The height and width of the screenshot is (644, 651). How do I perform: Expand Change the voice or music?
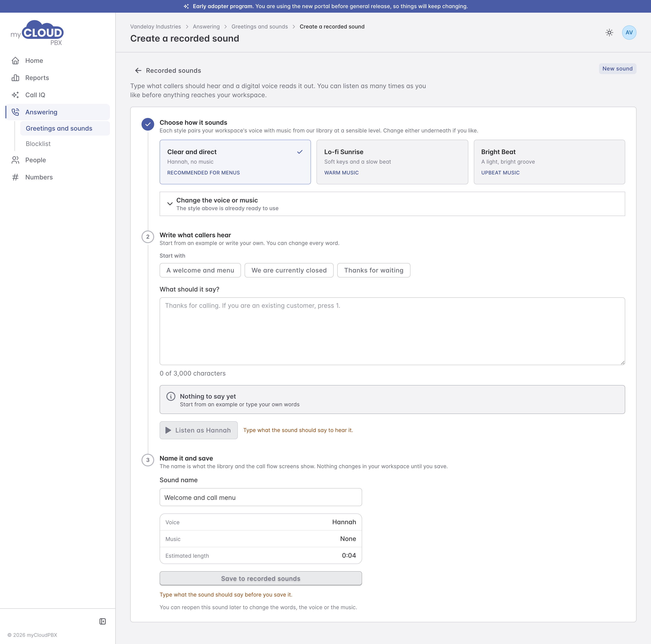coord(392,204)
